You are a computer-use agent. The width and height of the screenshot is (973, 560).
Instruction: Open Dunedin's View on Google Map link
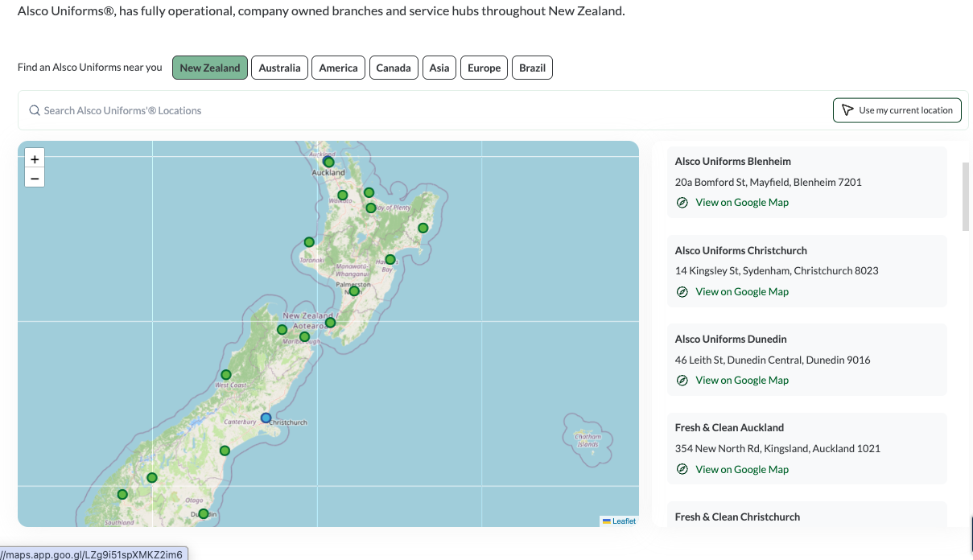742,381
